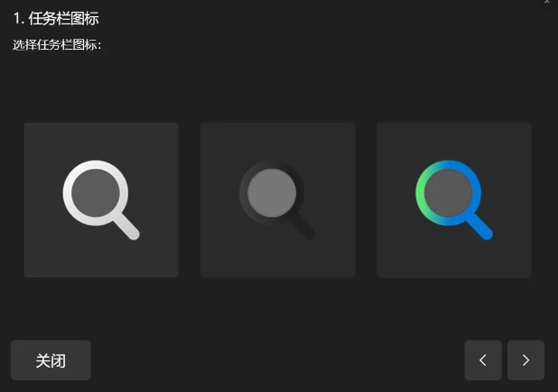
Task: Go back with the left chevron
Action: (483, 360)
